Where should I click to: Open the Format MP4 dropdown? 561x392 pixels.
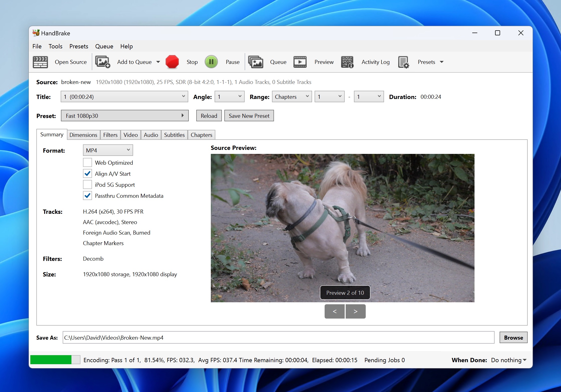107,150
